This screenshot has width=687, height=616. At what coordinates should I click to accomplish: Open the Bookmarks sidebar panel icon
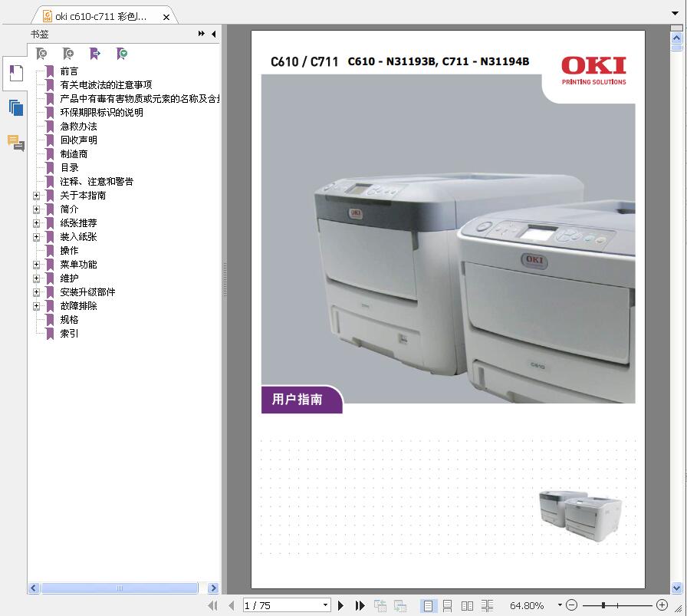click(x=16, y=73)
